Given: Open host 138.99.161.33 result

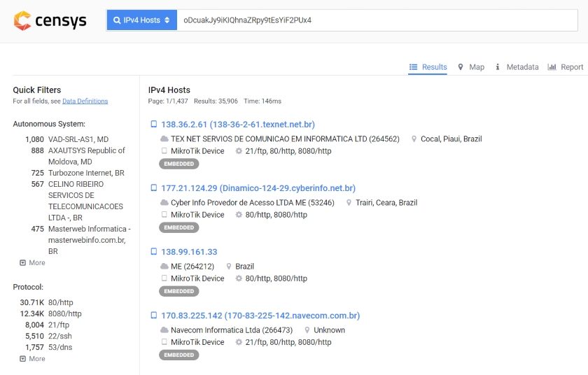Looking at the screenshot, I should pos(189,252).
